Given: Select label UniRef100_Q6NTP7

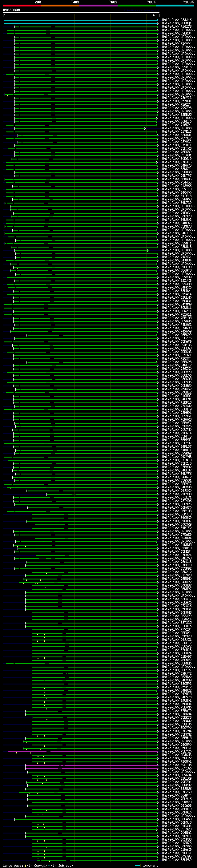Looking at the screenshot, I should coord(177,176).
